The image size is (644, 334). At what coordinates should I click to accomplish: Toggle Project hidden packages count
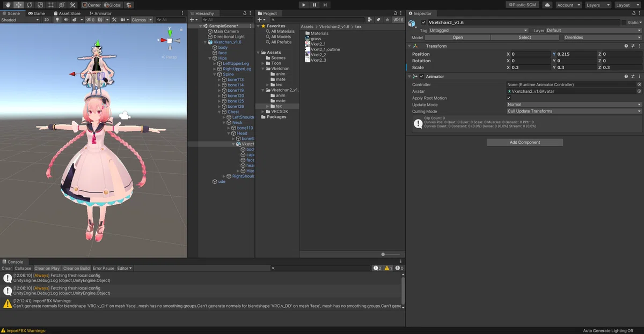[x=398, y=20]
